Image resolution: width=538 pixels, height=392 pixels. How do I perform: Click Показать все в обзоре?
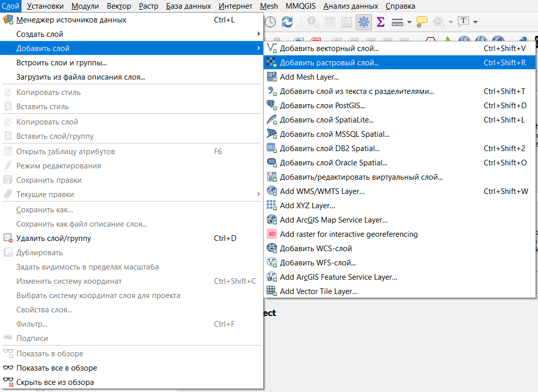56,368
